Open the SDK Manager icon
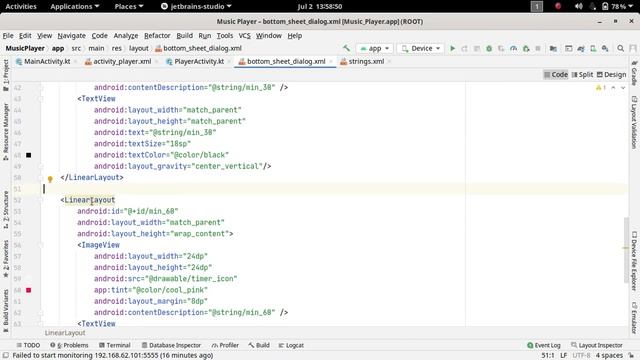This screenshot has width=640, height=360. tap(605, 48)
